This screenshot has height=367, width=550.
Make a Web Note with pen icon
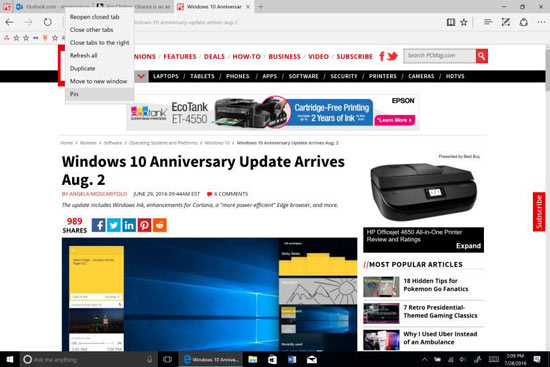point(505,22)
